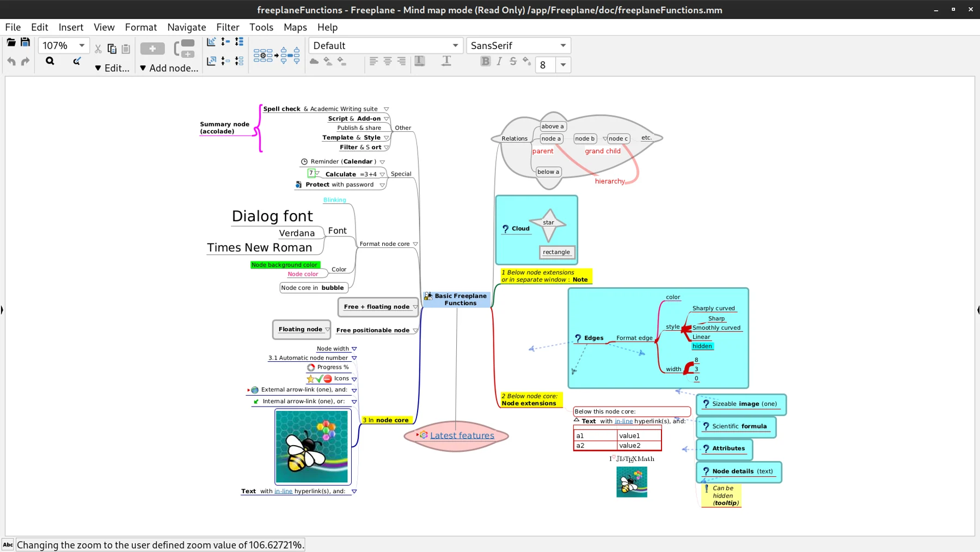
Task: Undo the last action
Action: tap(11, 62)
